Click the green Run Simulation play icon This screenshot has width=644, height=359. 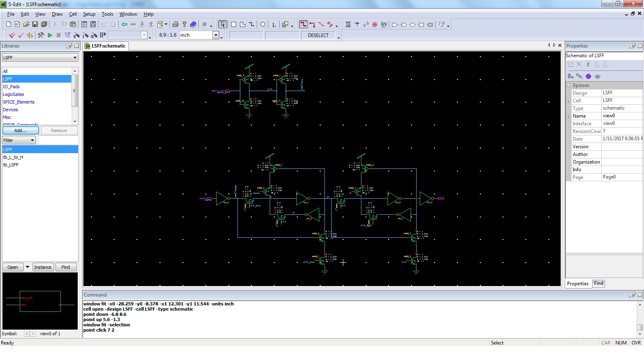[x=50, y=35]
